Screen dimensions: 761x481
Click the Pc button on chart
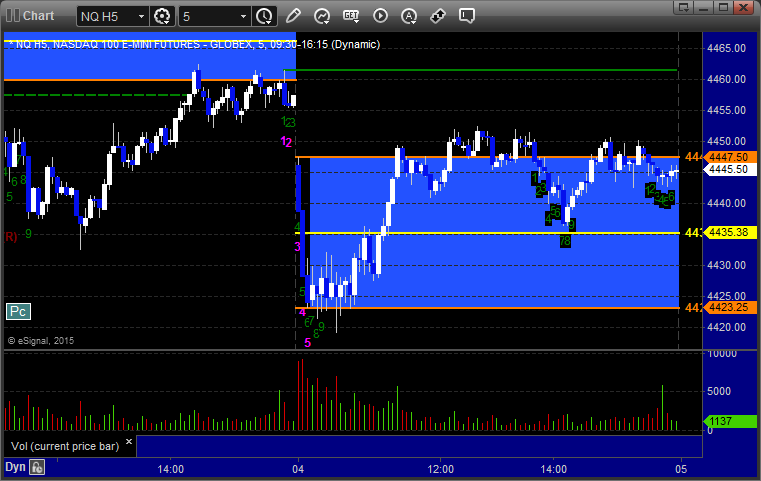18,312
